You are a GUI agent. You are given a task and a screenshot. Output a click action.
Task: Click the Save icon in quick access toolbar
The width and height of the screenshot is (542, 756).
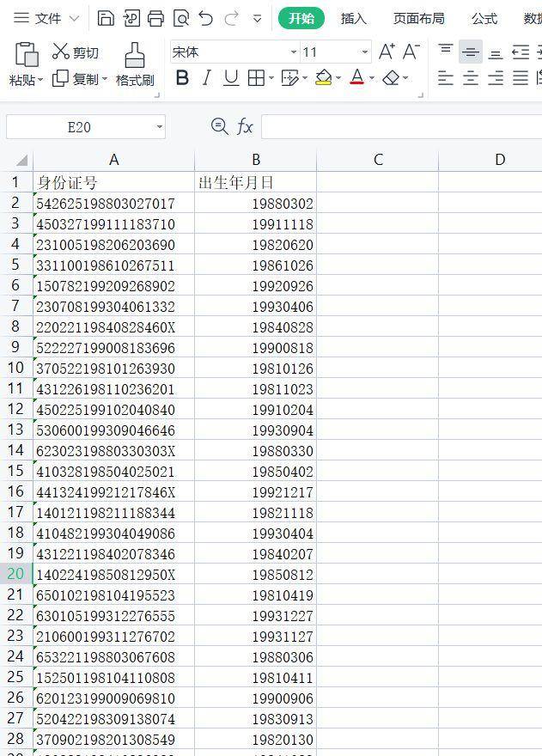pos(106,18)
